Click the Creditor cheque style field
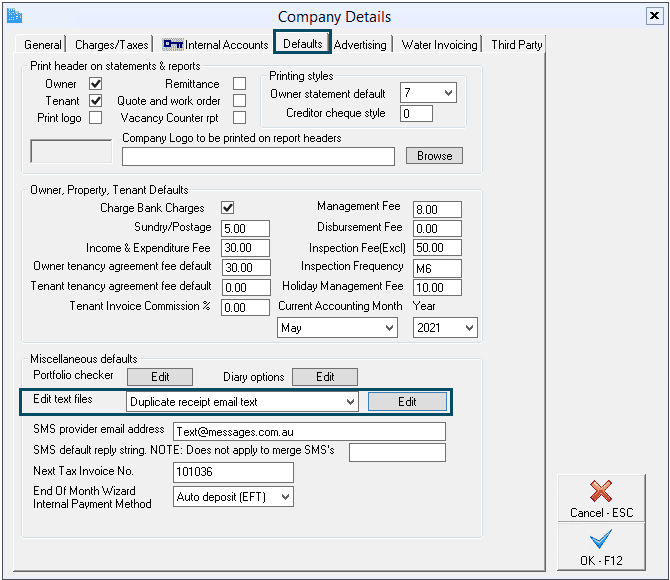670x580 pixels. [416, 113]
